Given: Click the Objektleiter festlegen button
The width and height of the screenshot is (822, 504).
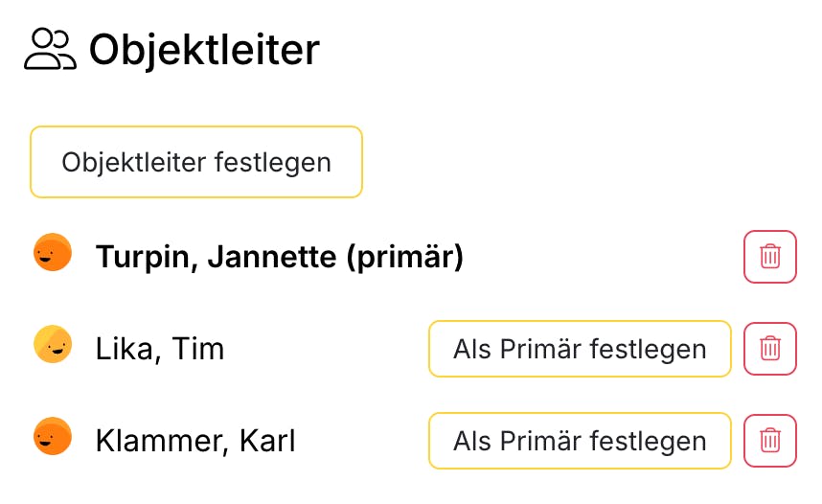Looking at the screenshot, I should coord(196,162).
